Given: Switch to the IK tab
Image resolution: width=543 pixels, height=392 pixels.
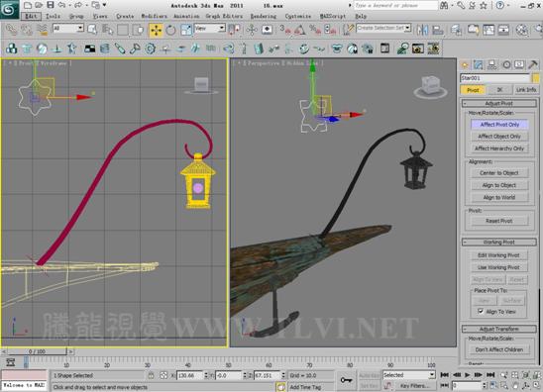Looking at the screenshot, I should (499, 90).
